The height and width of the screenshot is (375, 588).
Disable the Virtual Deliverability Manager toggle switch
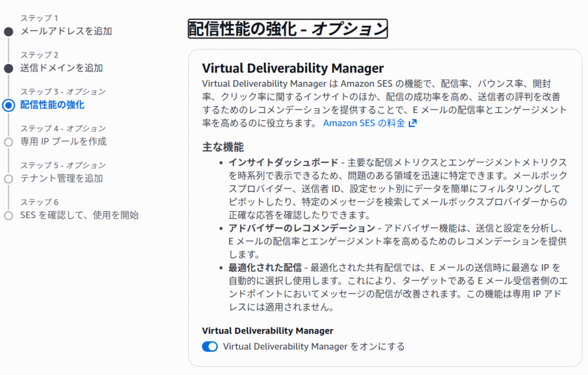click(210, 346)
